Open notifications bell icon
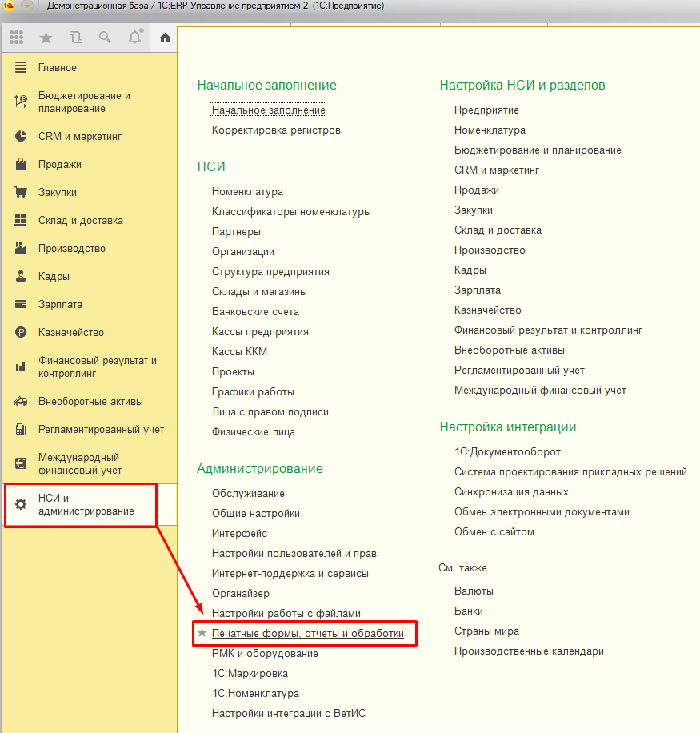700x733 pixels. point(134,38)
